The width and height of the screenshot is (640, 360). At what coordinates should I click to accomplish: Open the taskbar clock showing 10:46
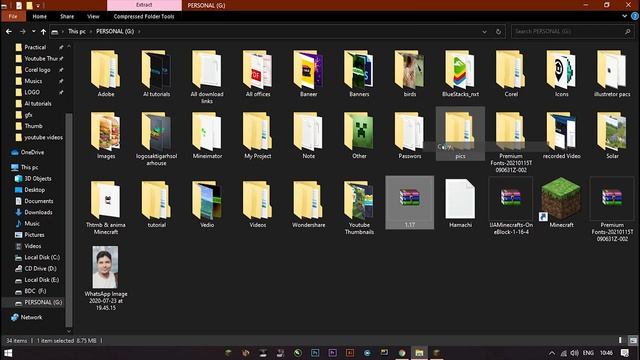606,353
